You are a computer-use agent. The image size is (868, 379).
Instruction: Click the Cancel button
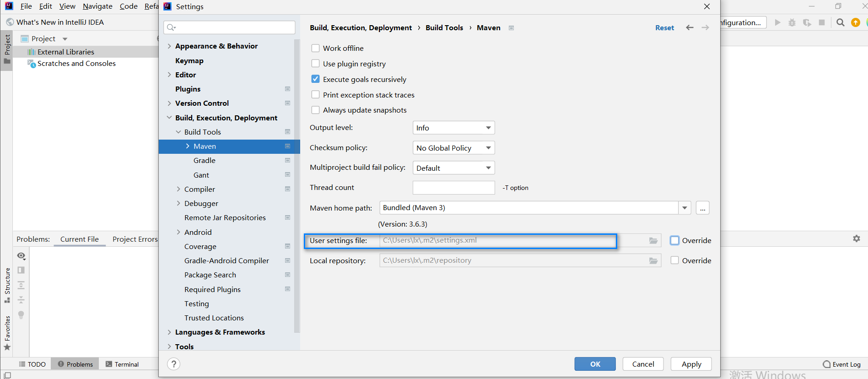(x=643, y=364)
